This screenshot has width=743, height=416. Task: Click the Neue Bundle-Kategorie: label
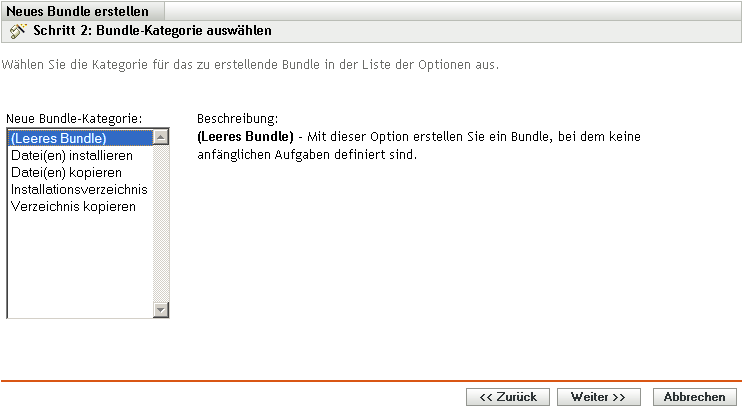coord(74,118)
